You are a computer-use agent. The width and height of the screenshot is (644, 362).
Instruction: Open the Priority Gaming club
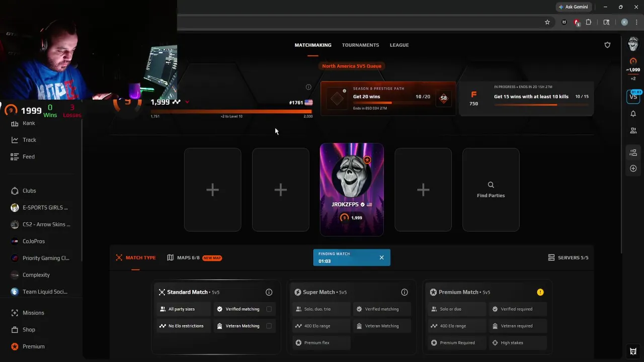(40, 258)
